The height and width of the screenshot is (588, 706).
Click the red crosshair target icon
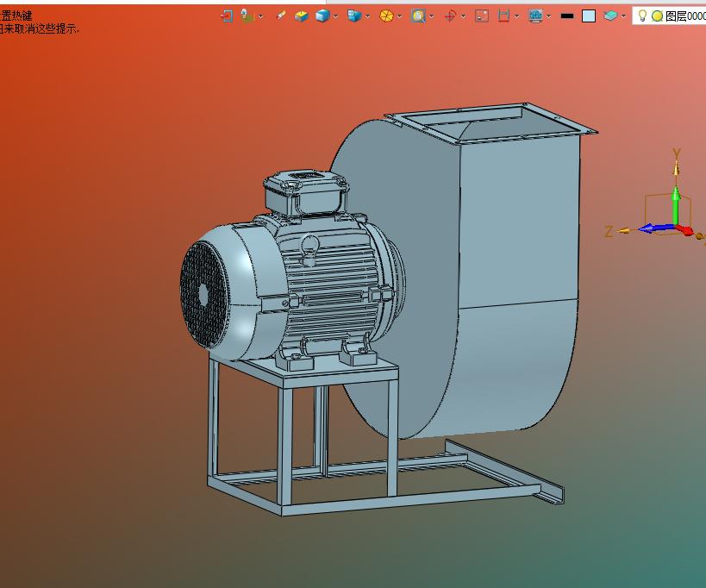[x=449, y=16]
